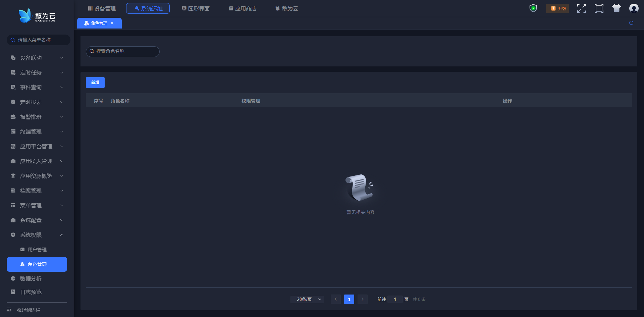Click the 定时报表 sidebar icon
The width and height of the screenshot is (644, 317).
pos(13,102)
